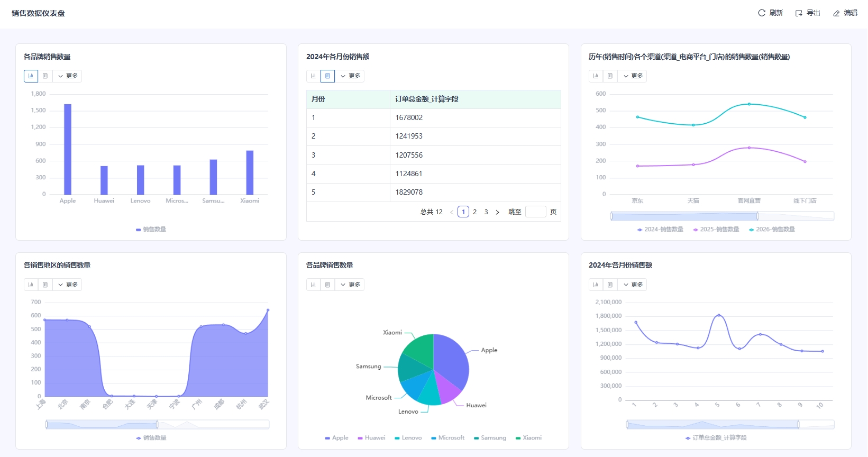This screenshot has height=457, width=868.
Task: Click the refresh icon in the header
Action: coord(762,13)
